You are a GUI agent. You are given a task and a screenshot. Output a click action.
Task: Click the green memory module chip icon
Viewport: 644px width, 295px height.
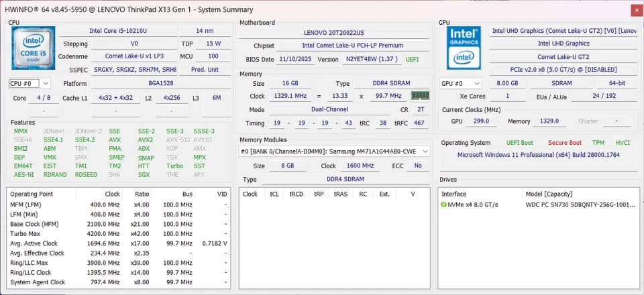[x=420, y=96]
